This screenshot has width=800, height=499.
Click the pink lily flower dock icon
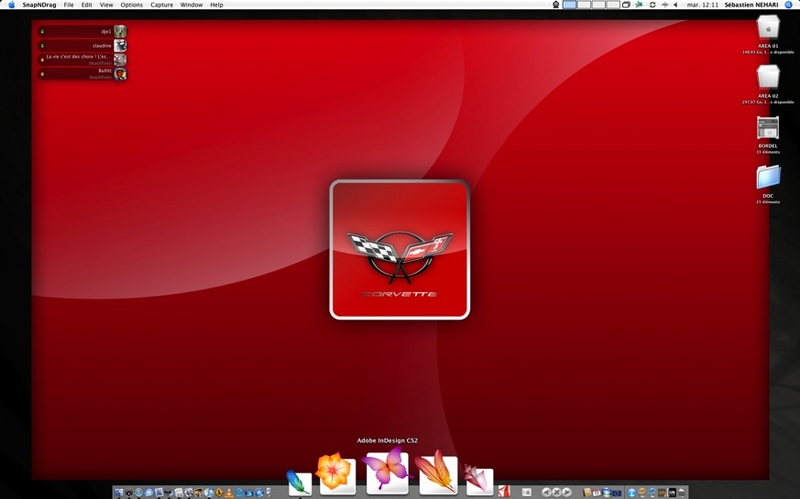[479, 481]
